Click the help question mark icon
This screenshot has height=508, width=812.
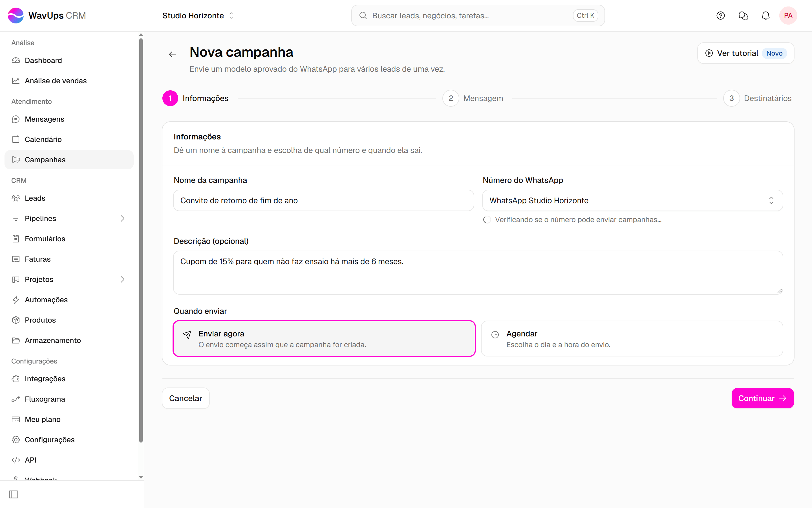point(720,16)
